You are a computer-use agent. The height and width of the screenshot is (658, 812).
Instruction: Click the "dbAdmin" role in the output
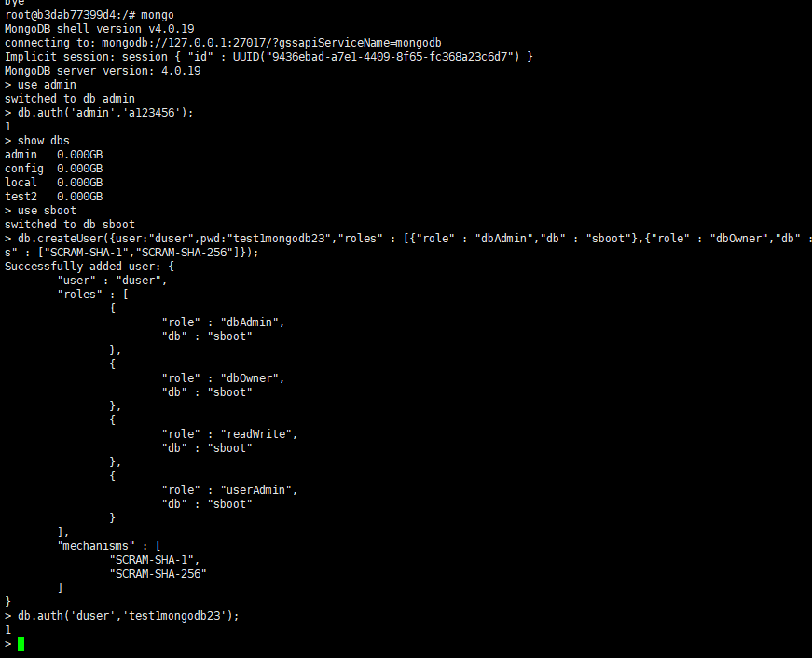pos(252,322)
